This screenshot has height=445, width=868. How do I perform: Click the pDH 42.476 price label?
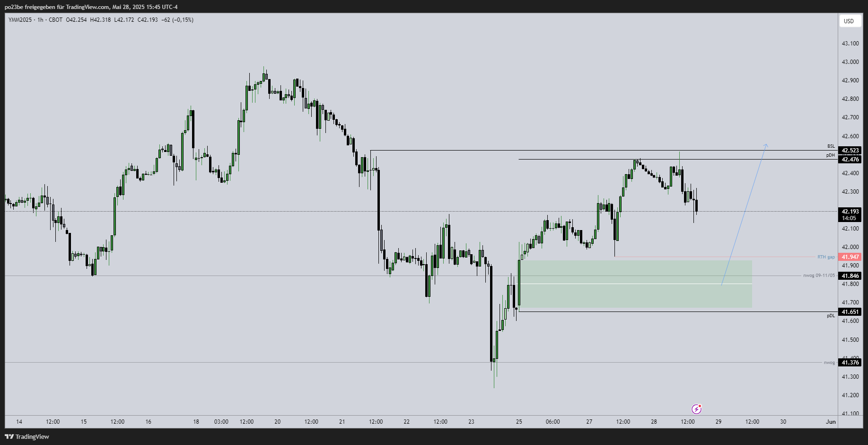[850, 160]
